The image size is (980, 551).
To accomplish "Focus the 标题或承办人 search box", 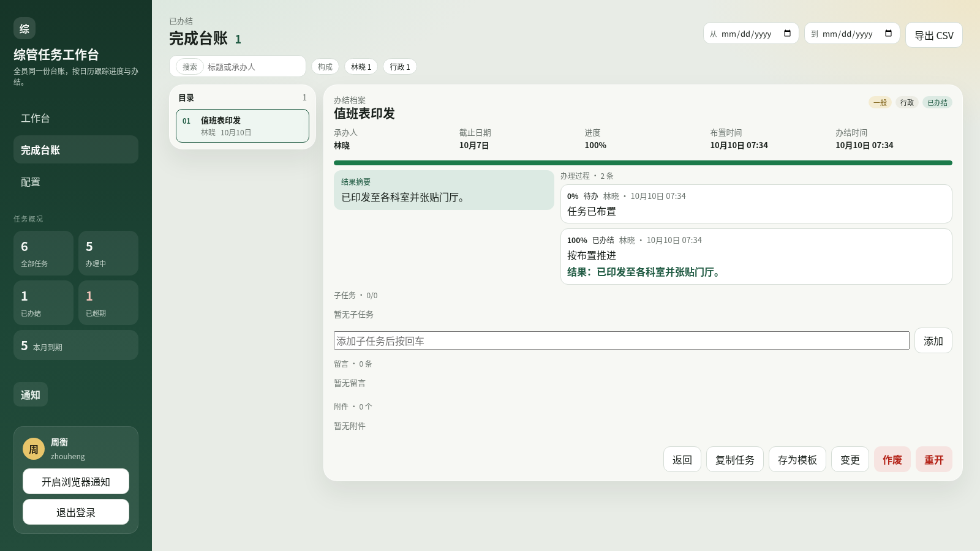I will (x=254, y=67).
